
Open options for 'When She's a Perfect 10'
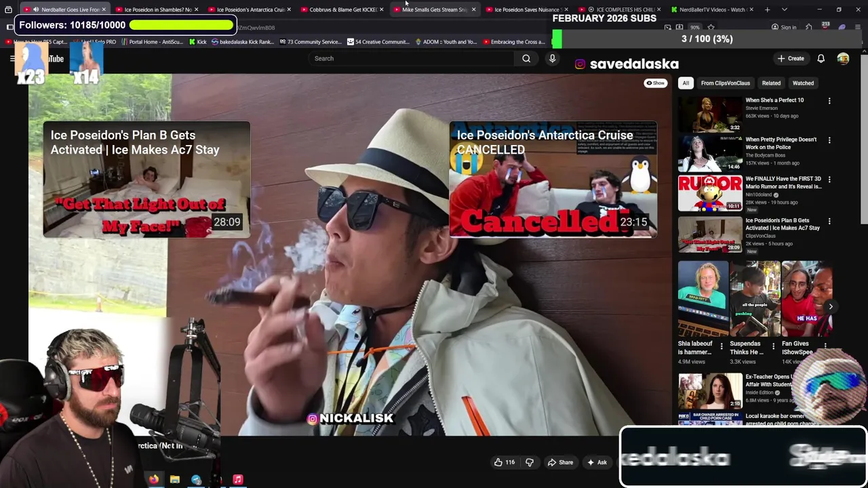pos(829,101)
